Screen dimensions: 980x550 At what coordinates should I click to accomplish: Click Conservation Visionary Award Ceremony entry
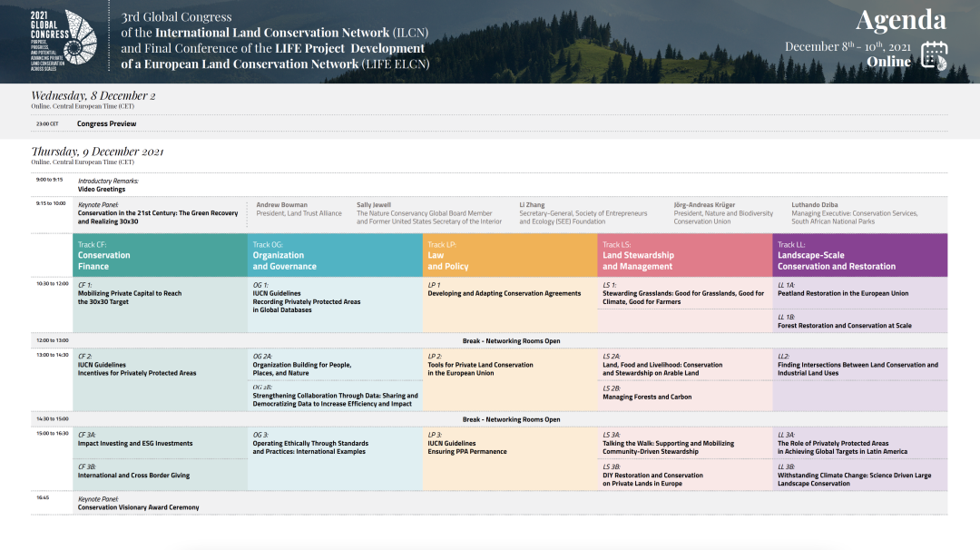click(138, 507)
